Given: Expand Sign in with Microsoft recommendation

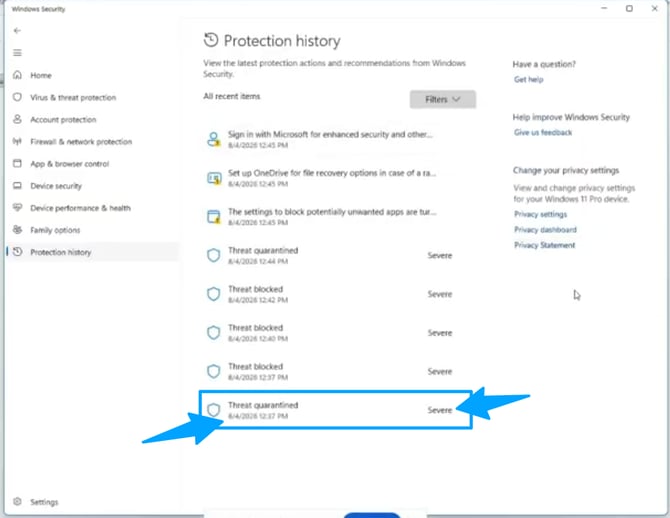Looking at the screenshot, I should point(338,139).
